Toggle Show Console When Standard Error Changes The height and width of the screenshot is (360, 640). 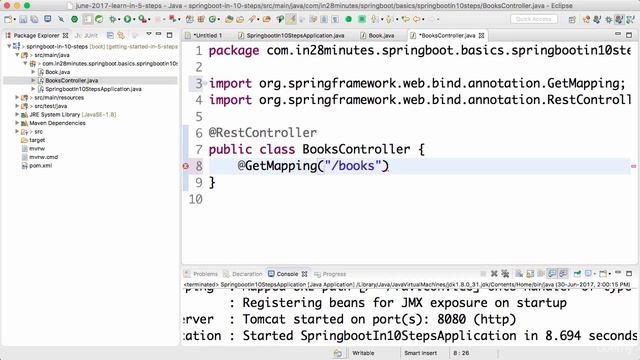(563, 273)
